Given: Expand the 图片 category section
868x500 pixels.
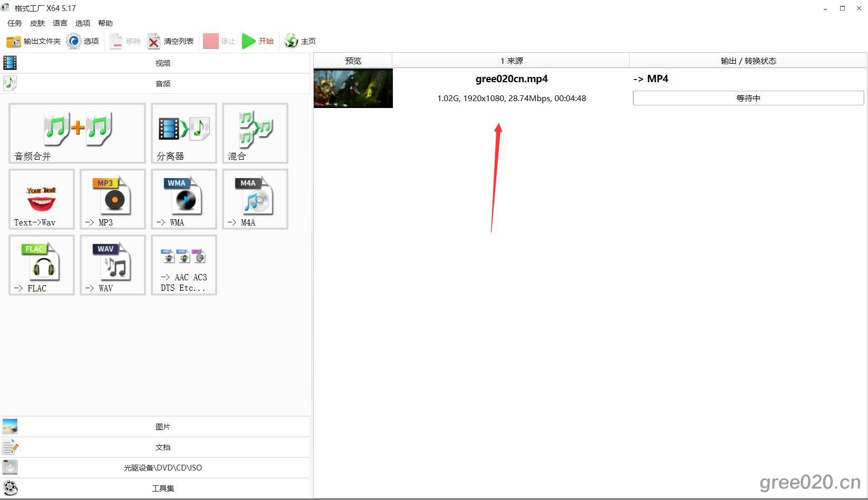Looking at the screenshot, I should click(162, 427).
